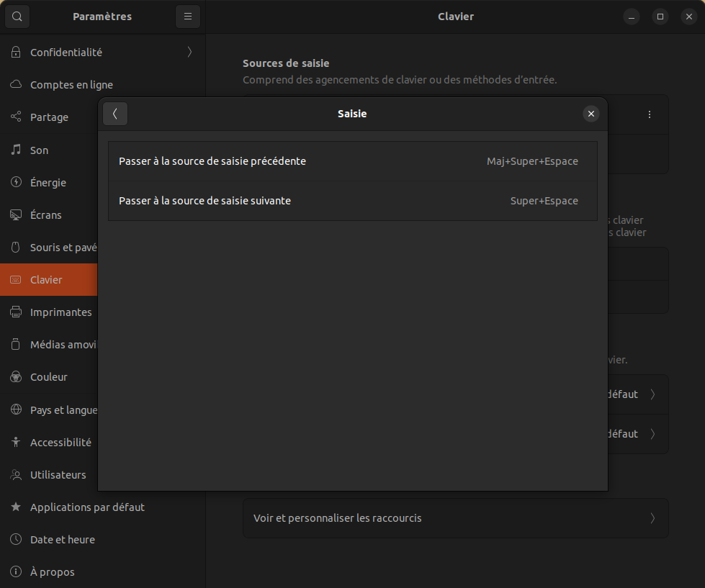The image size is (705, 588).
Task: Click the Écrans monitor icon
Action: [x=16, y=214]
